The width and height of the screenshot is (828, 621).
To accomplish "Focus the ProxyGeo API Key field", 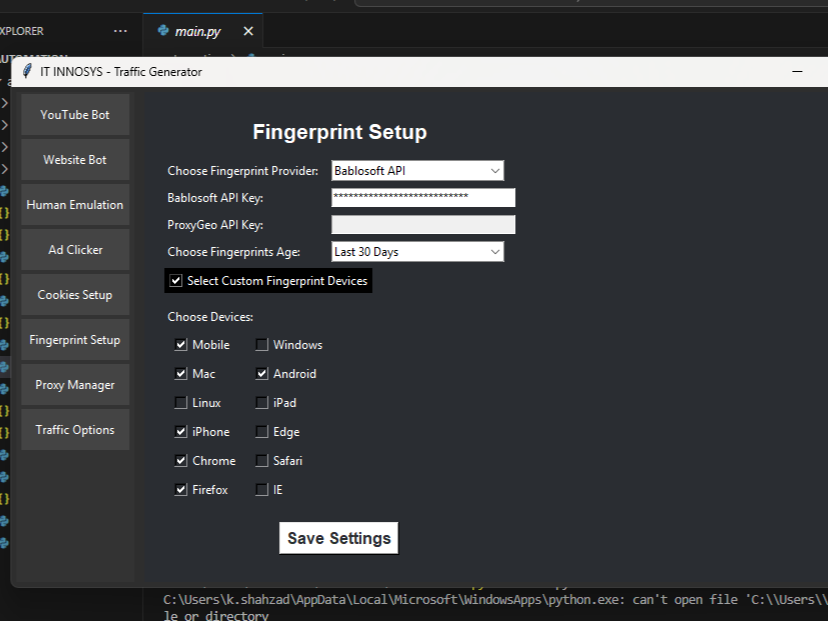I will tap(422, 225).
